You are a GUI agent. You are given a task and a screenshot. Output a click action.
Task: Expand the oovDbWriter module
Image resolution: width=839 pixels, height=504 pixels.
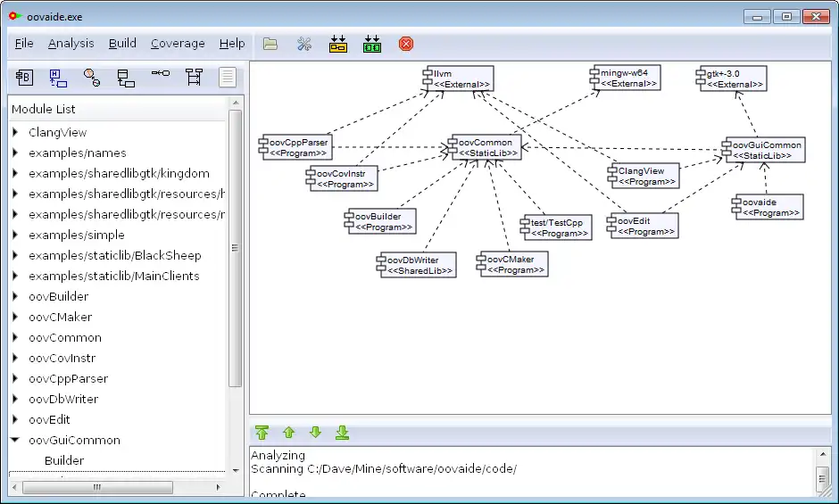[15, 399]
